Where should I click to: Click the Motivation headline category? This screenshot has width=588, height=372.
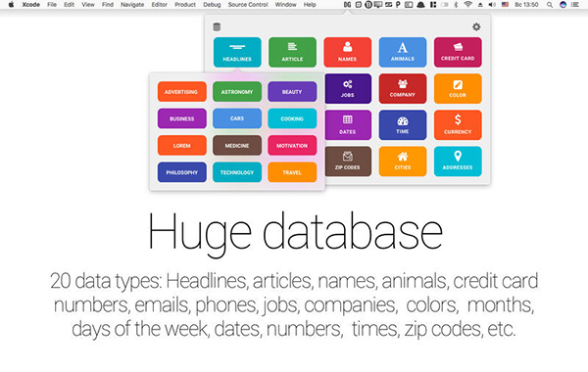292,145
